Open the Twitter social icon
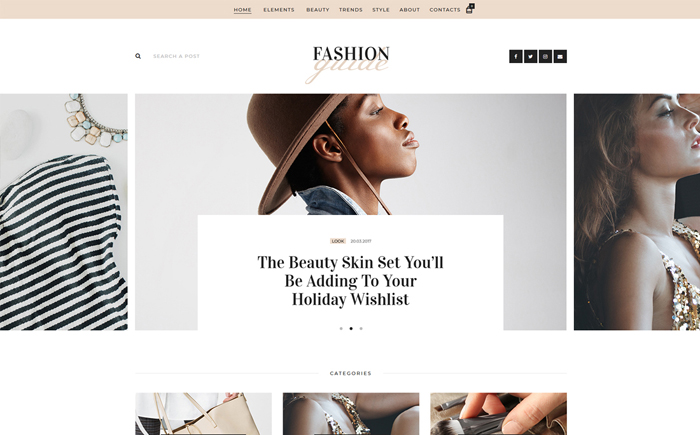 pyautogui.click(x=530, y=56)
